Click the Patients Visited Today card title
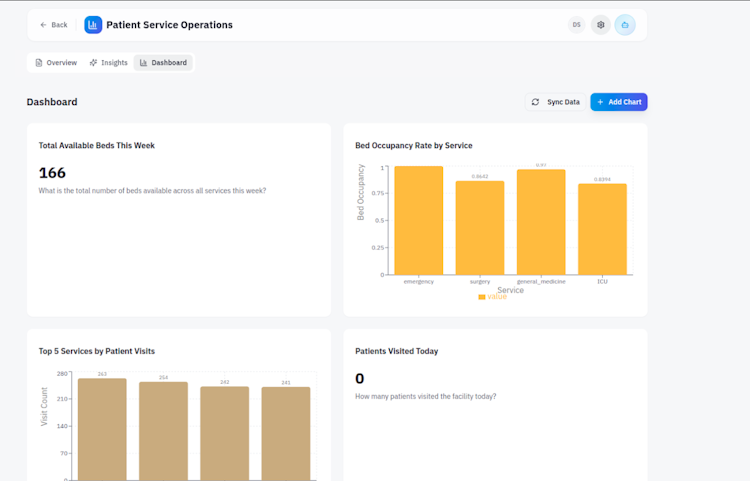 [396, 352]
